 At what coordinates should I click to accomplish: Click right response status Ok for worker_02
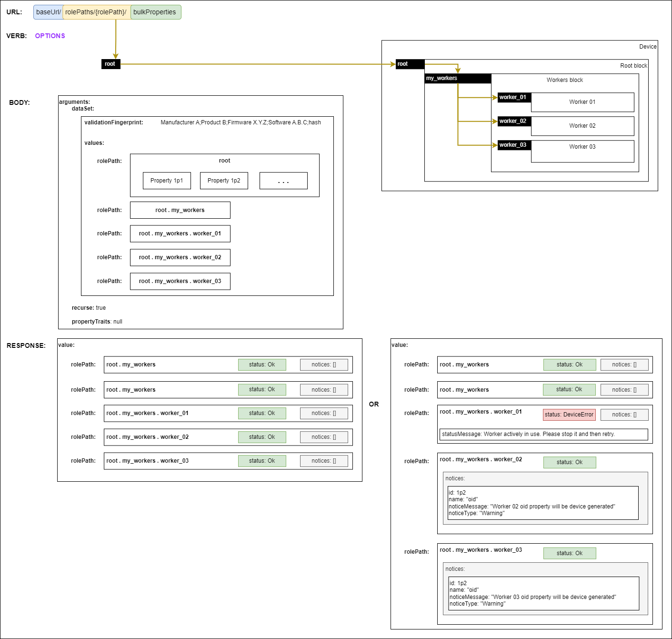tap(570, 462)
